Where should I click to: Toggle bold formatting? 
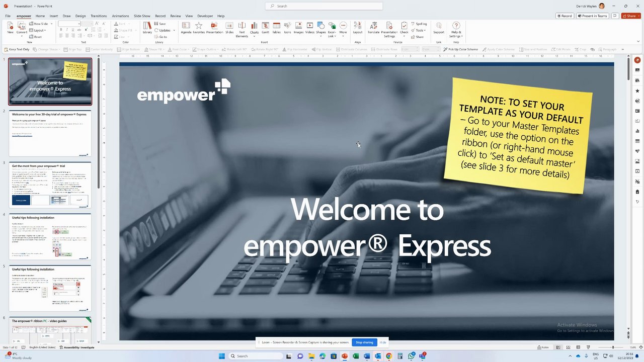pyautogui.click(x=61, y=30)
